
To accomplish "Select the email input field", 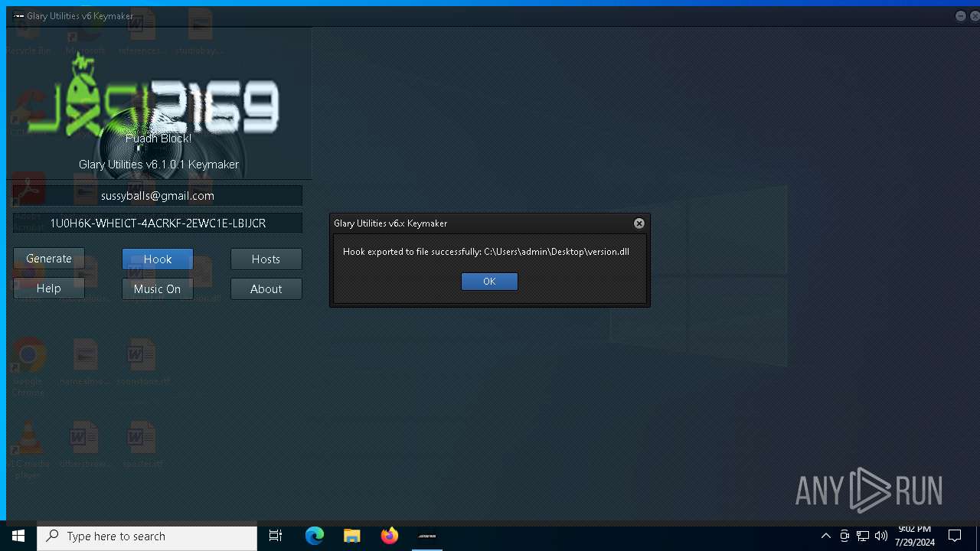I will pos(158,196).
